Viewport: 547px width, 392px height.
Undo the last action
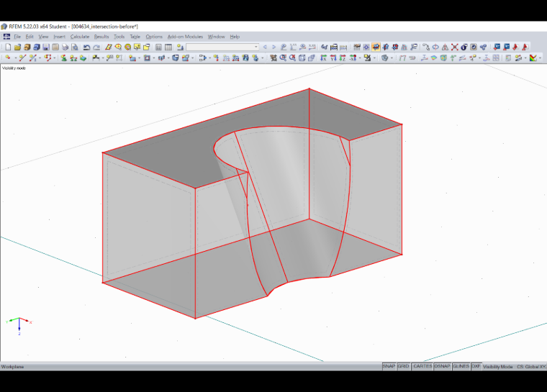click(x=86, y=47)
